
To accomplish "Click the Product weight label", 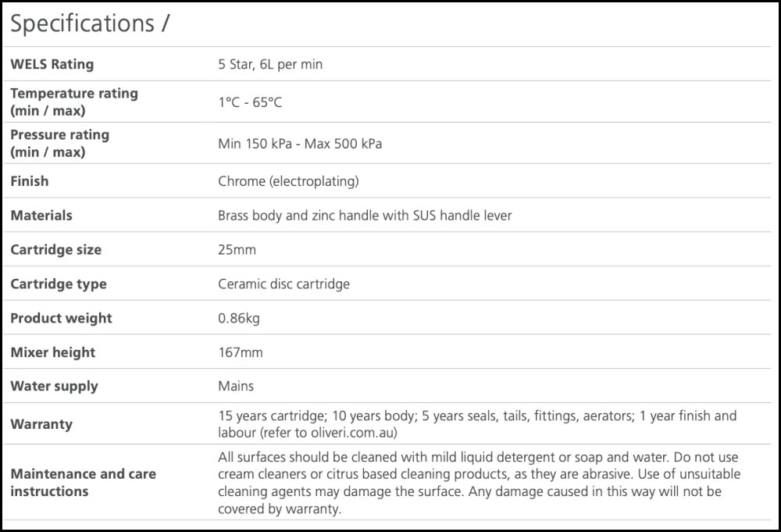I will click(61, 318).
